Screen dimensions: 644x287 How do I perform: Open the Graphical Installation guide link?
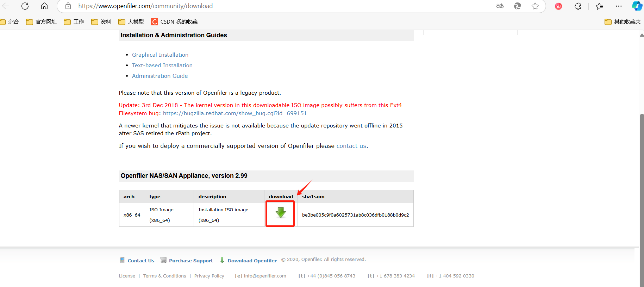pos(160,55)
